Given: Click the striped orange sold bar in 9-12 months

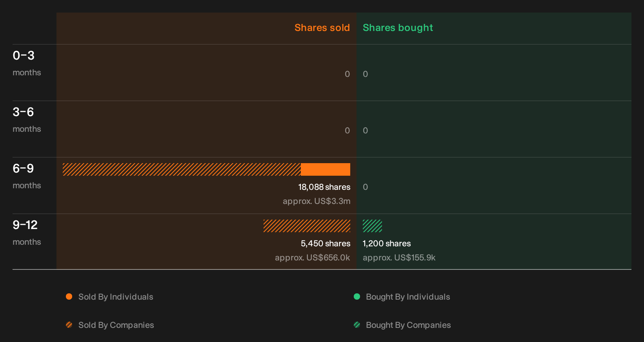Looking at the screenshot, I should click(x=307, y=226).
